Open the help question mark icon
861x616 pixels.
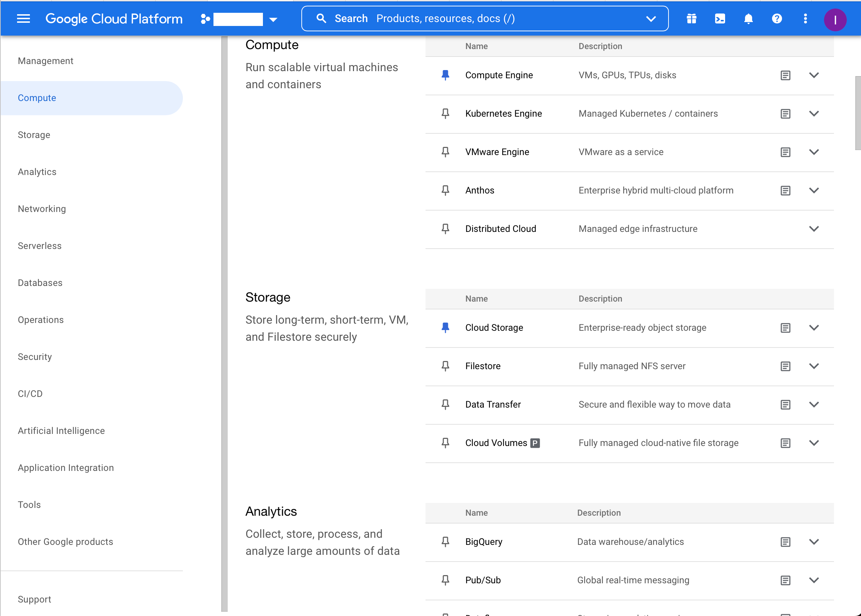[776, 18]
